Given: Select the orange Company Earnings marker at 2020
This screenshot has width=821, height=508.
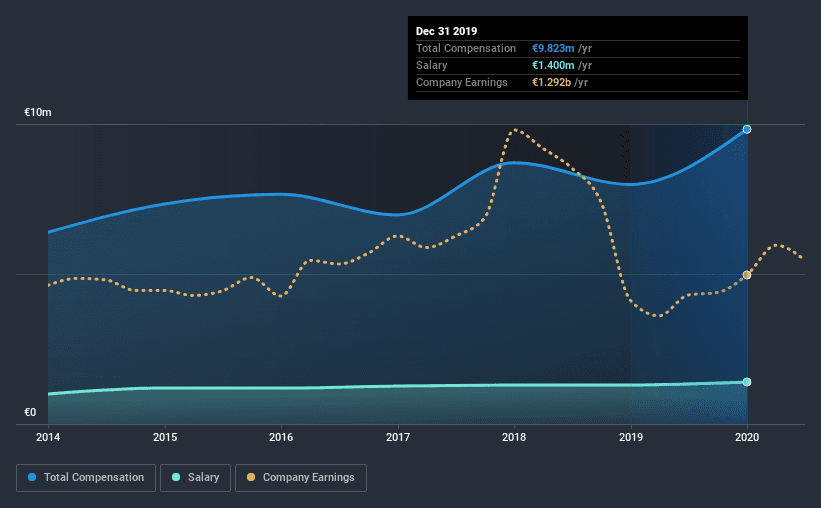Looking at the screenshot, I should [747, 275].
